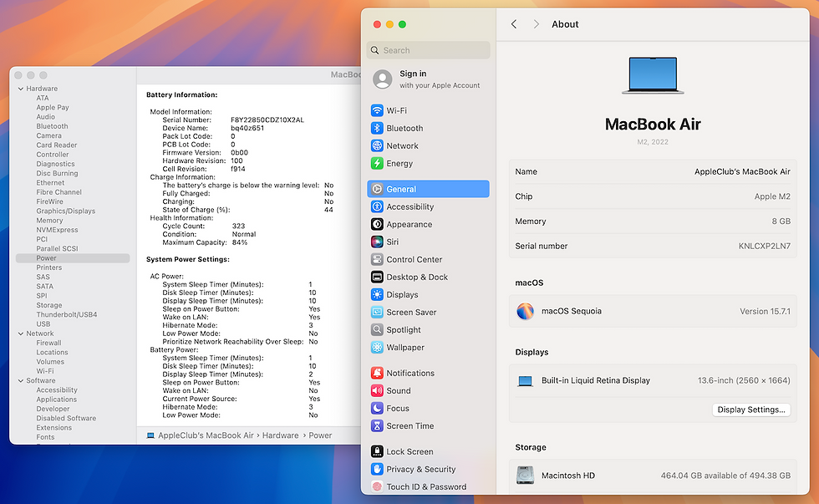
Task: Click the user avatar next to Sign in
Action: [383, 79]
